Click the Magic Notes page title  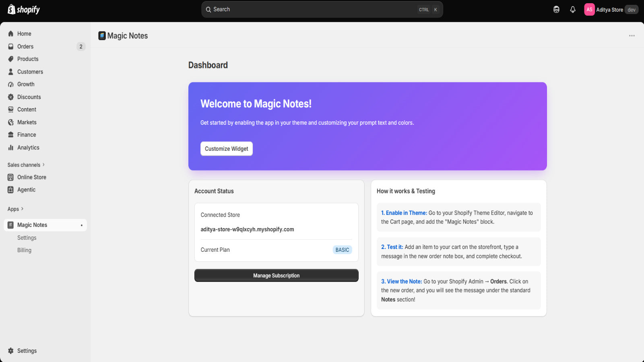(128, 36)
